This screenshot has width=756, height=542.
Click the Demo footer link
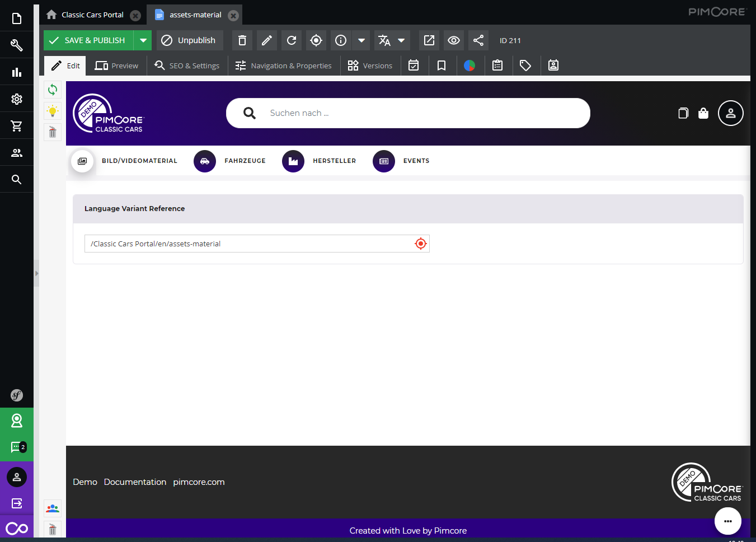tap(85, 482)
